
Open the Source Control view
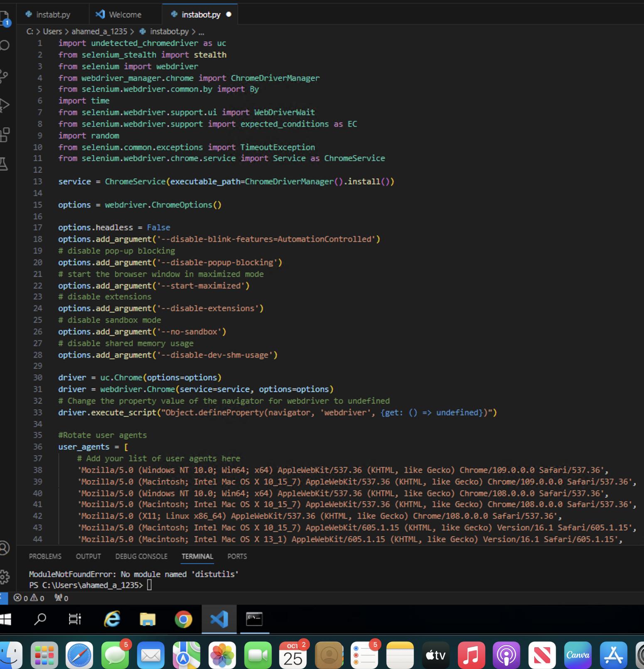[x=4, y=75]
